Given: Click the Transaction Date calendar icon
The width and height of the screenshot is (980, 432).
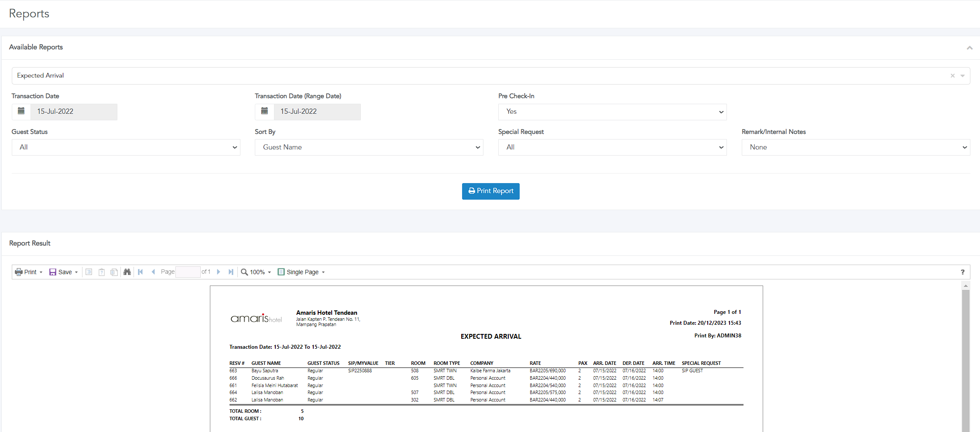Looking at the screenshot, I should [x=21, y=112].
